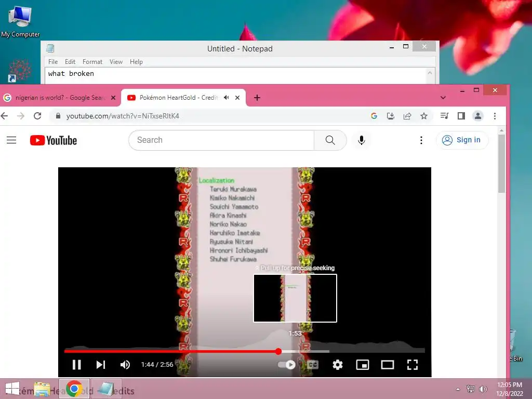Mute tab via speaker icon
This screenshot has height=399, width=532.
(x=227, y=98)
